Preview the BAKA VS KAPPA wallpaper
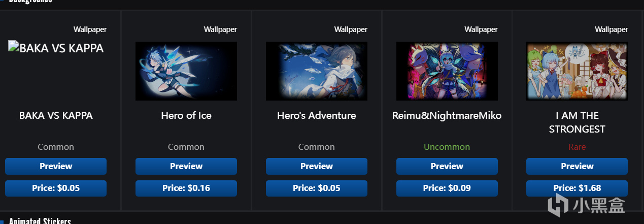This screenshot has width=644, height=224. click(x=56, y=166)
